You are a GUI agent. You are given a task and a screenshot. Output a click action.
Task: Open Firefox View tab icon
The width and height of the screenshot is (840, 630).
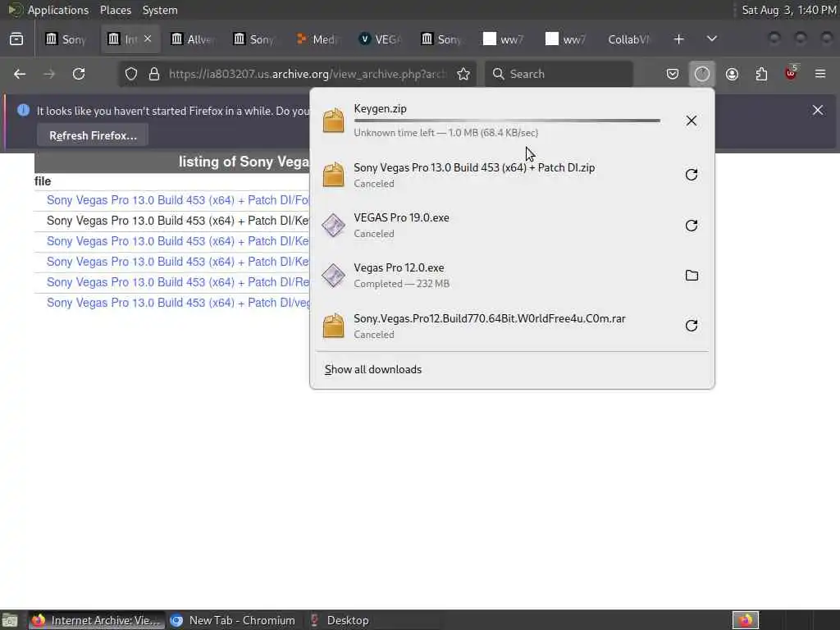click(x=16, y=39)
